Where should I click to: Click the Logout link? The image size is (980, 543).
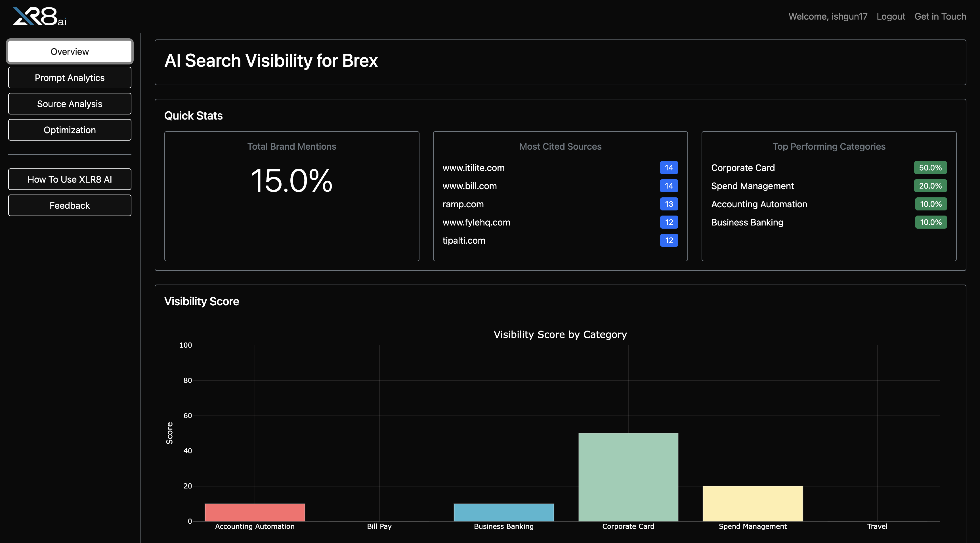(x=891, y=16)
